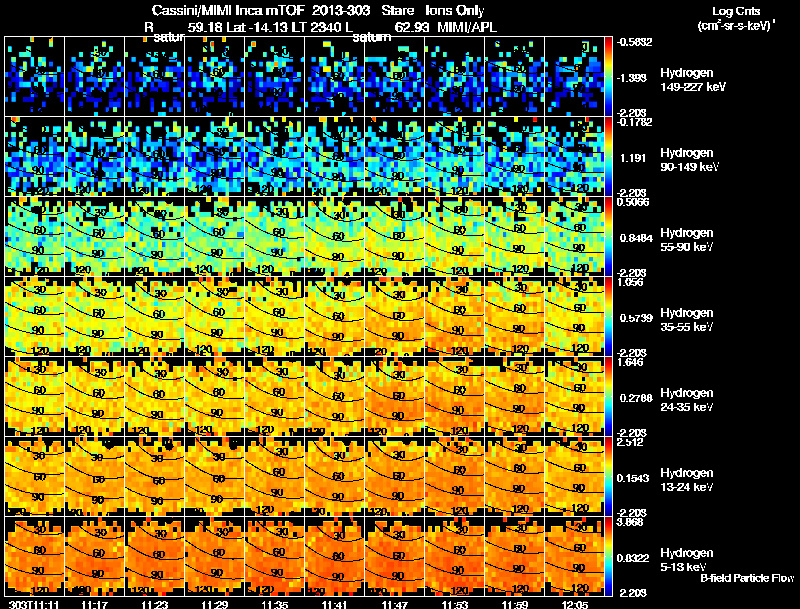This screenshot has height=609, width=800.
Task: Select the 5-13 keV image panel at 11:47
Action: [395, 556]
